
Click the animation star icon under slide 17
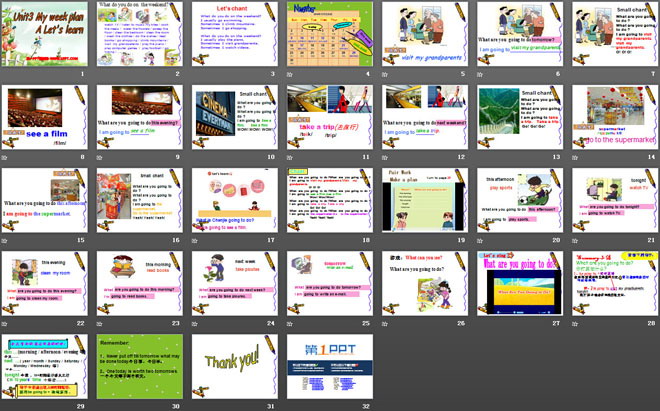click(x=194, y=241)
